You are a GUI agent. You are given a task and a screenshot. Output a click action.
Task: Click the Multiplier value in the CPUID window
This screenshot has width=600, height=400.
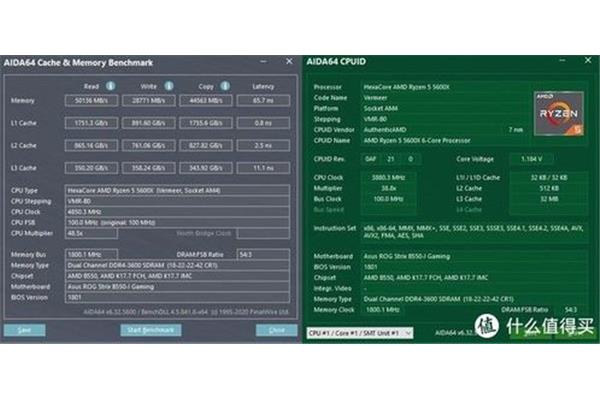[x=388, y=188]
